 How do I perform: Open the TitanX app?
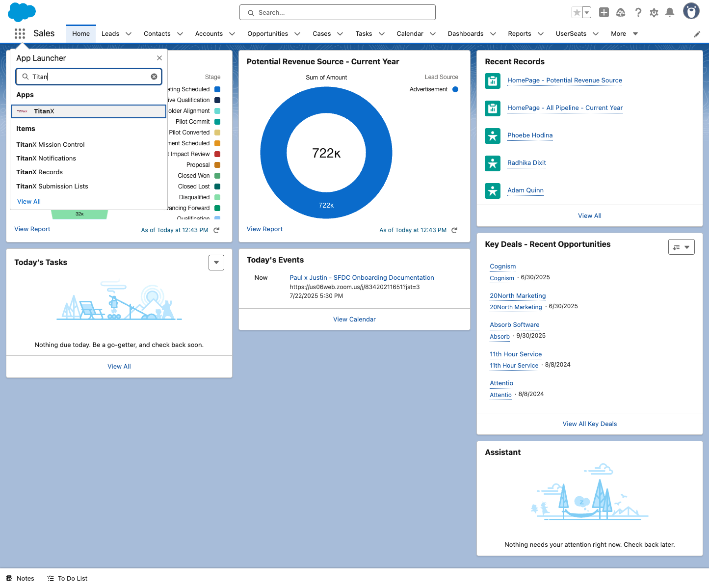coord(89,111)
